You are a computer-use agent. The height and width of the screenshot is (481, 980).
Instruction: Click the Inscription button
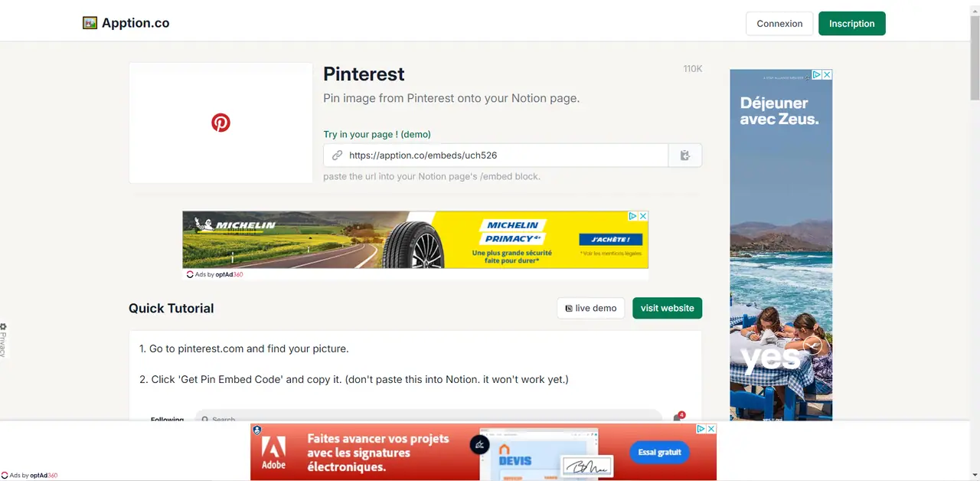(x=851, y=24)
